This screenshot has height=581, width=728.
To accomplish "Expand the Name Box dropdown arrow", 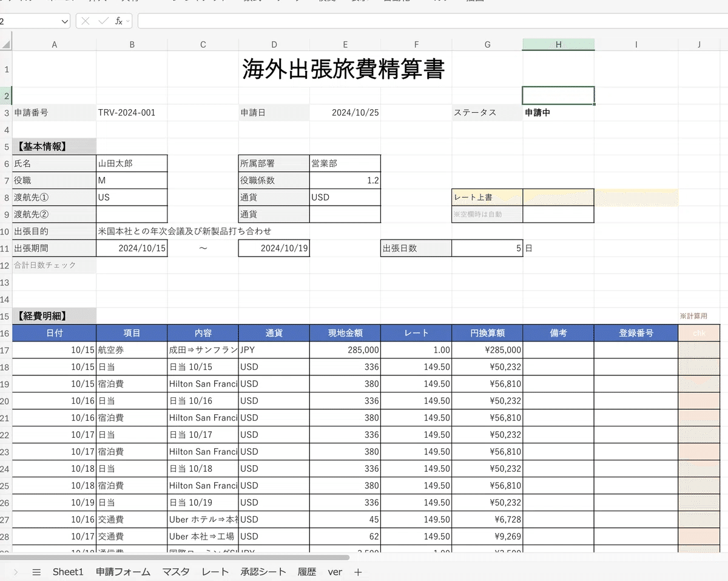I will coord(65,21).
